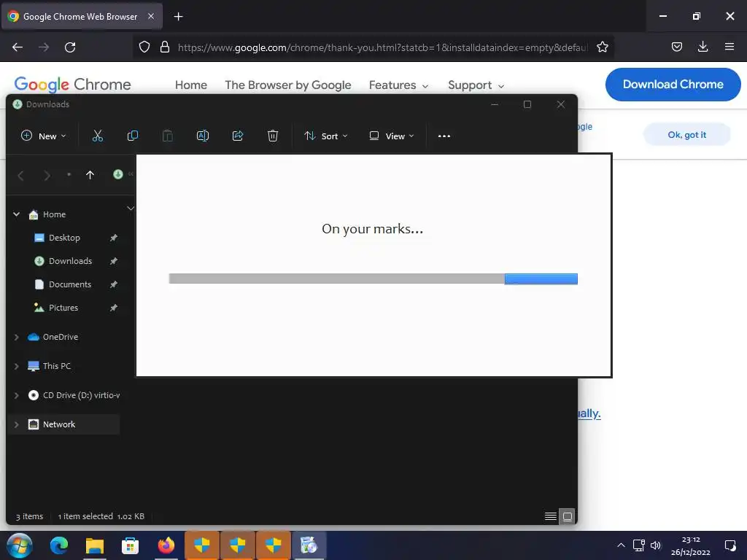Viewport: 747px width, 560px height.
Task: Open the browser Downloads panel arrow icon
Action: (x=703, y=47)
